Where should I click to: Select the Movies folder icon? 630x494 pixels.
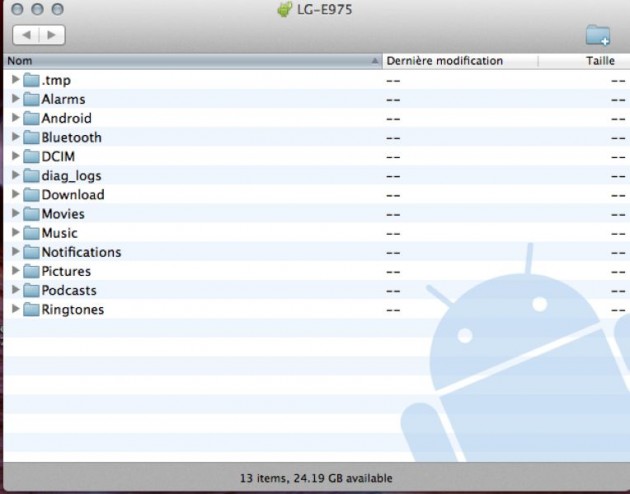click(x=31, y=214)
